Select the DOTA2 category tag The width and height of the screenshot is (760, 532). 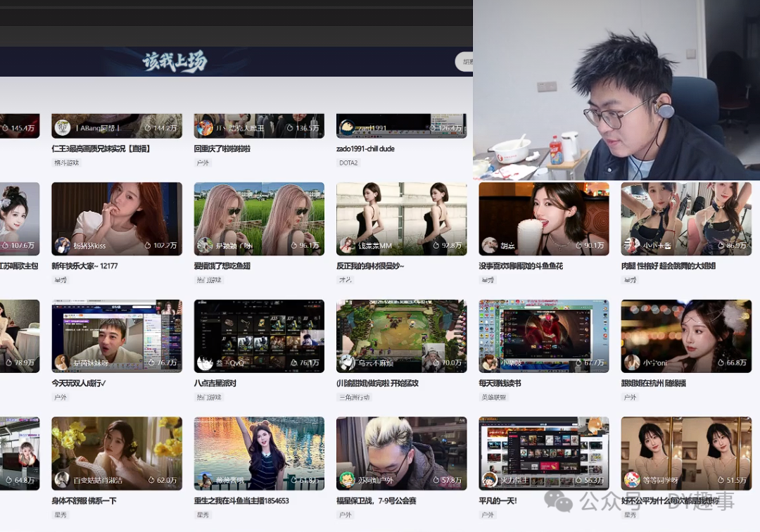348,163
